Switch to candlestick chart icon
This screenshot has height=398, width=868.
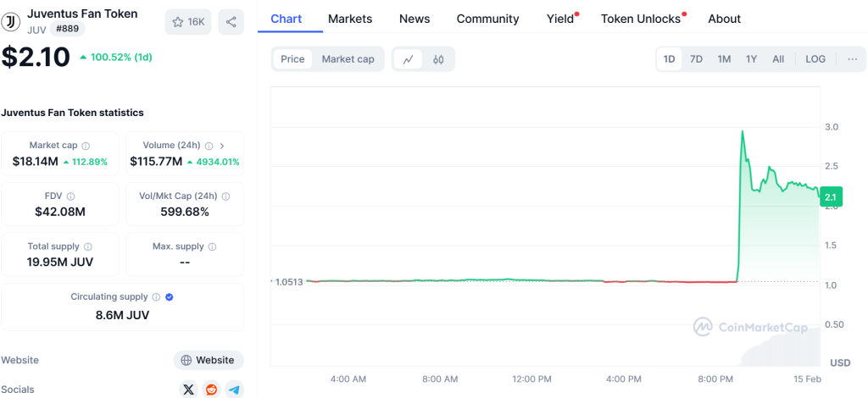(x=438, y=59)
